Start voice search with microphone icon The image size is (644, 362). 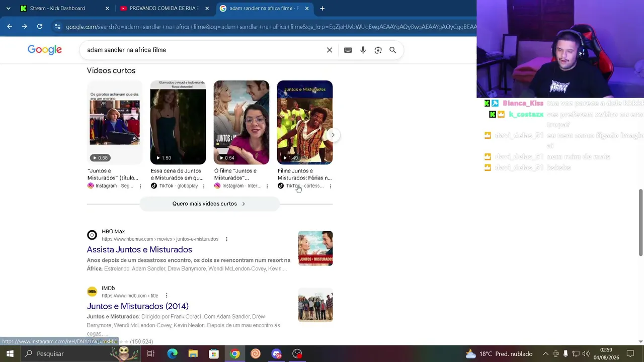tap(363, 50)
